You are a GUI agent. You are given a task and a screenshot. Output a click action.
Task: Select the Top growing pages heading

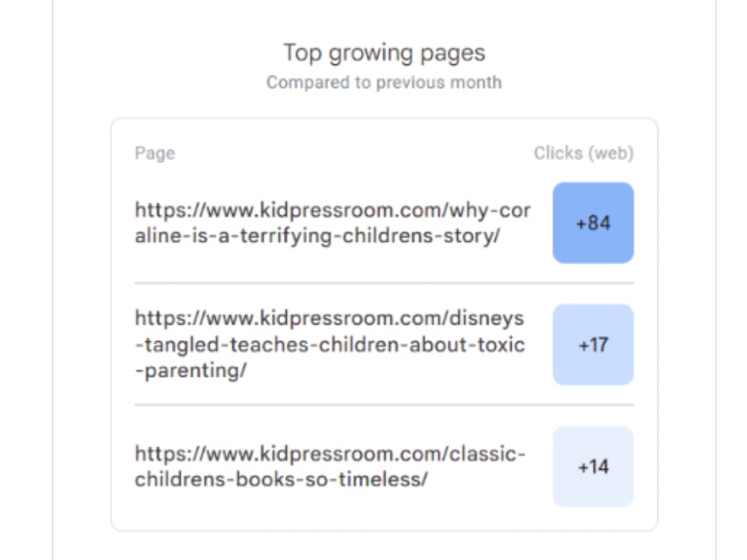point(384,53)
